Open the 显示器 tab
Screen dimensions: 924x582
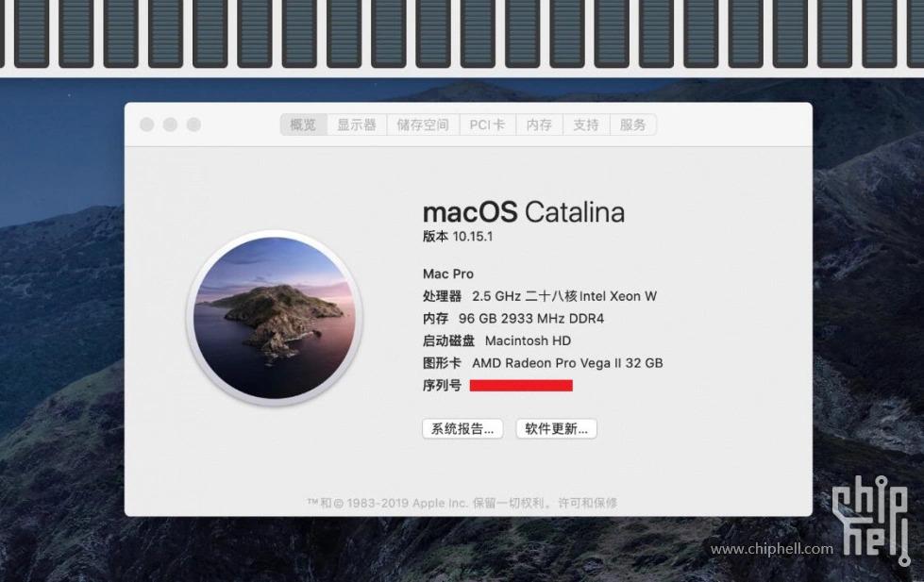pyautogui.click(x=357, y=125)
